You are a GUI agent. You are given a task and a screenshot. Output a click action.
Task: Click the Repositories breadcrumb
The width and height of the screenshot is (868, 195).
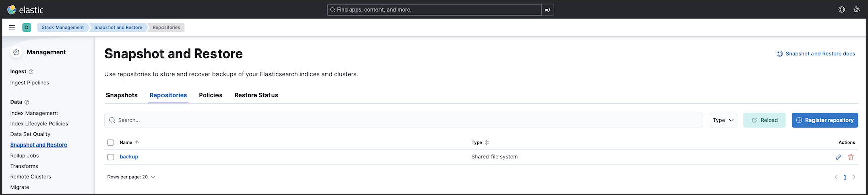167,28
